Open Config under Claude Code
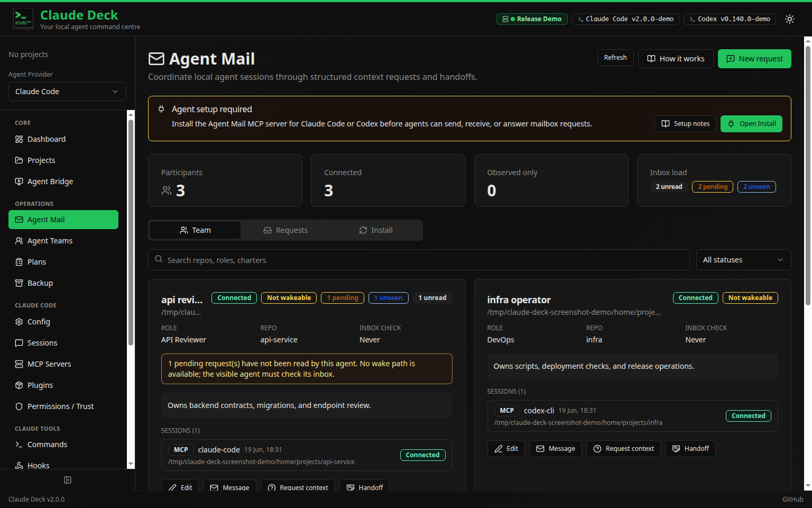 click(63, 322)
